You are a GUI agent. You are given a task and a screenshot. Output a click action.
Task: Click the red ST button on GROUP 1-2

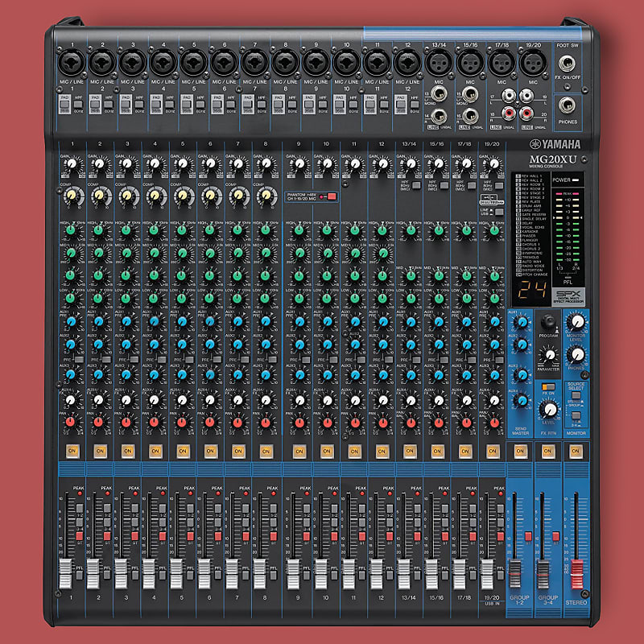(x=528, y=536)
